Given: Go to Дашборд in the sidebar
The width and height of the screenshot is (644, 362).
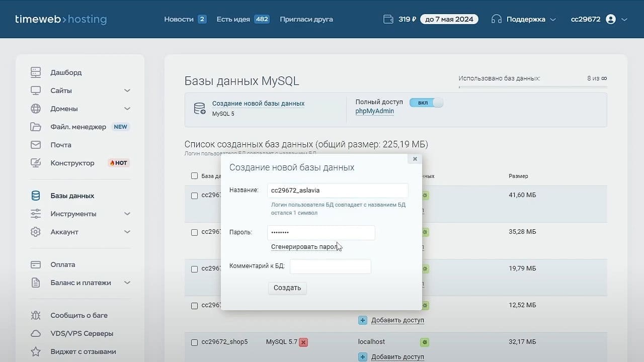Looking at the screenshot, I should 66,72.
